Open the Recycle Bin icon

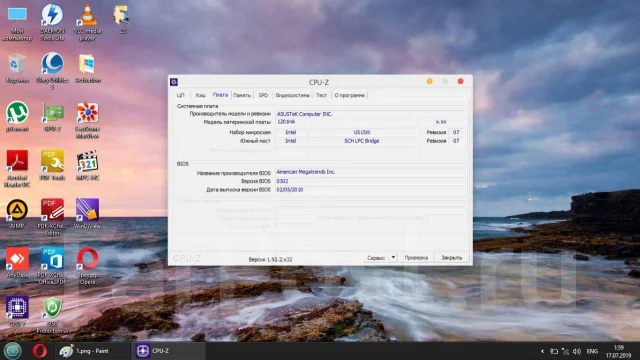[x=17, y=68]
